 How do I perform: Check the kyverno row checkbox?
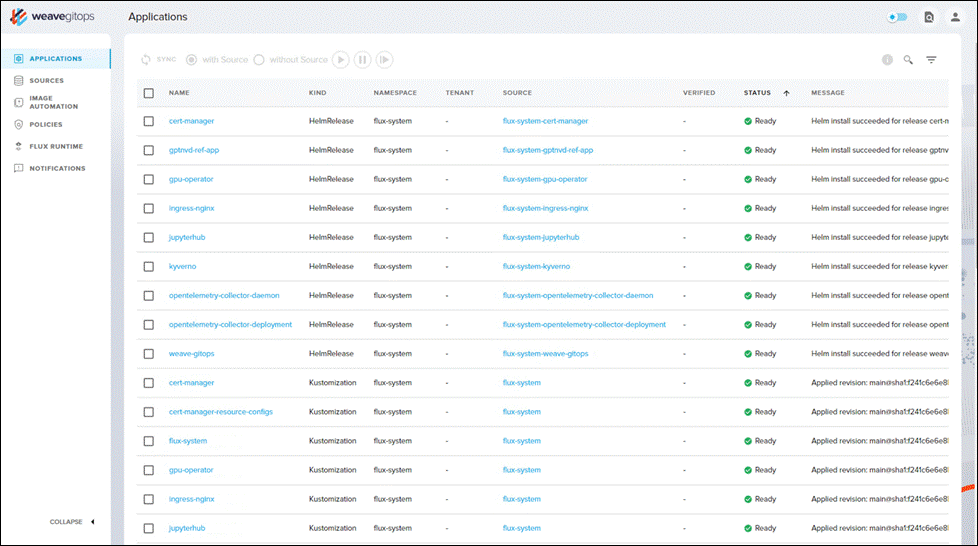tap(148, 266)
